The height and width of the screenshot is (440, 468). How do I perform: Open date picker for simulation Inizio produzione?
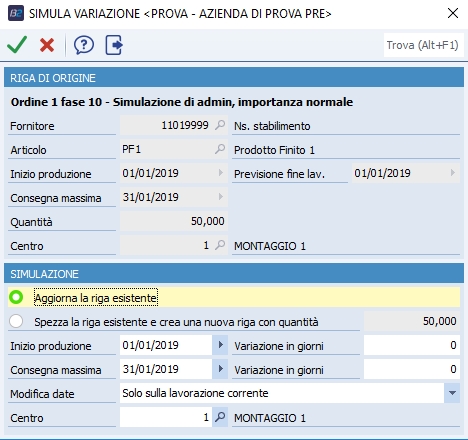(220, 345)
